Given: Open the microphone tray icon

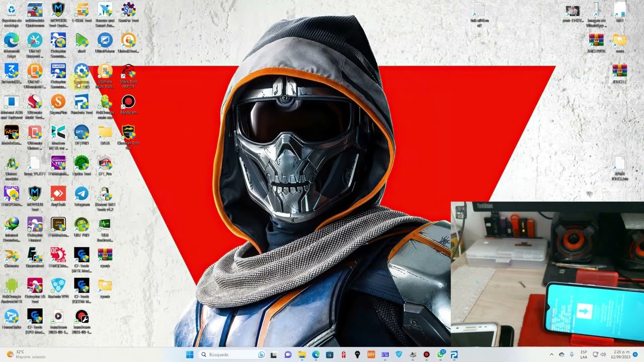Looking at the screenshot, I should click(x=572, y=354).
